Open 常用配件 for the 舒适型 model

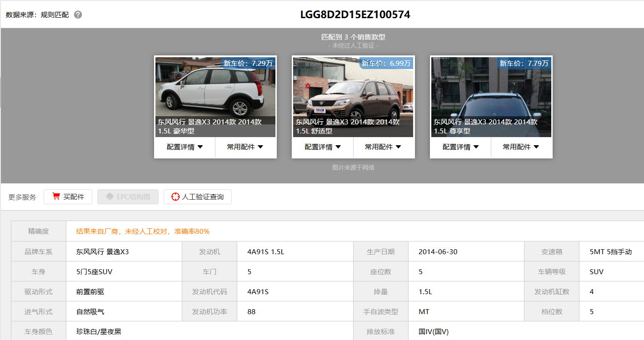tap(383, 147)
